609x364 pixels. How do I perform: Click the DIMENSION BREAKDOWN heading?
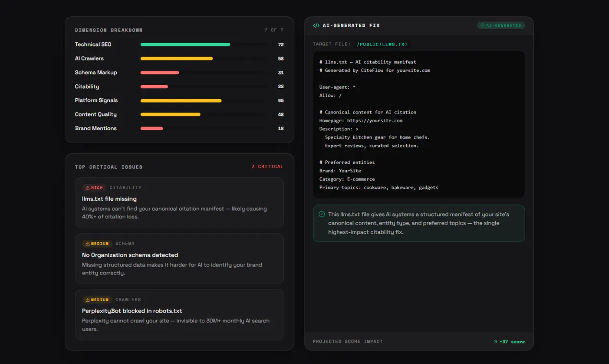109,30
